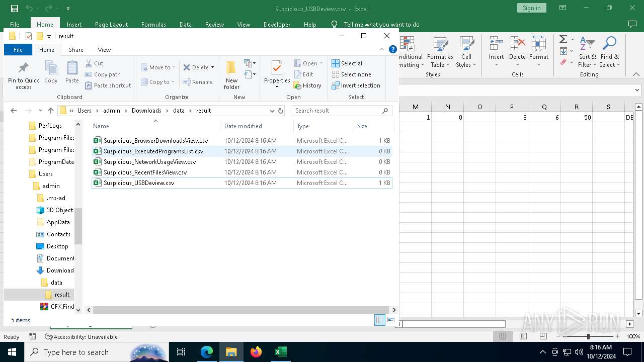Click Excel AutoSum sigma icon
This screenshot has width=644, height=362.
[x=563, y=39]
